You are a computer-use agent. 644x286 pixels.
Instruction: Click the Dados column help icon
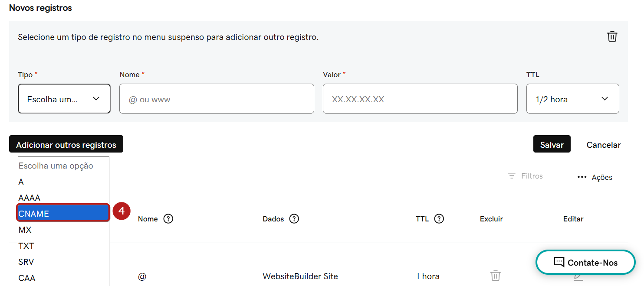click(x=294, y=219)
